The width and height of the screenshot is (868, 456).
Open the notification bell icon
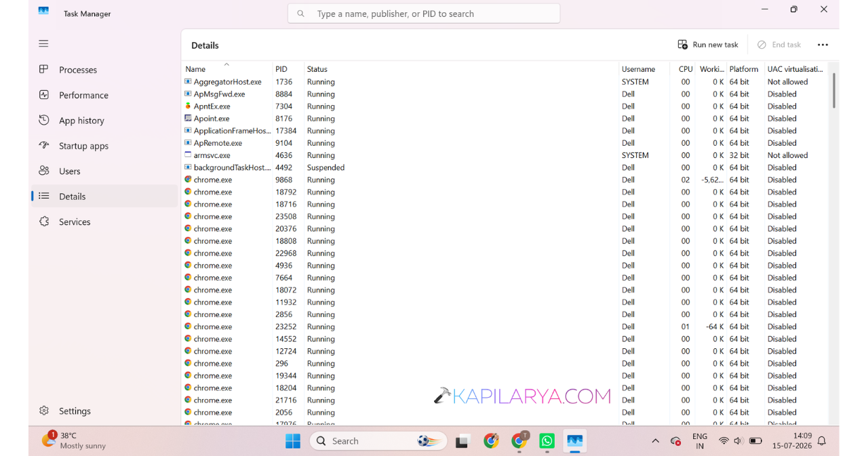[822, 441]
